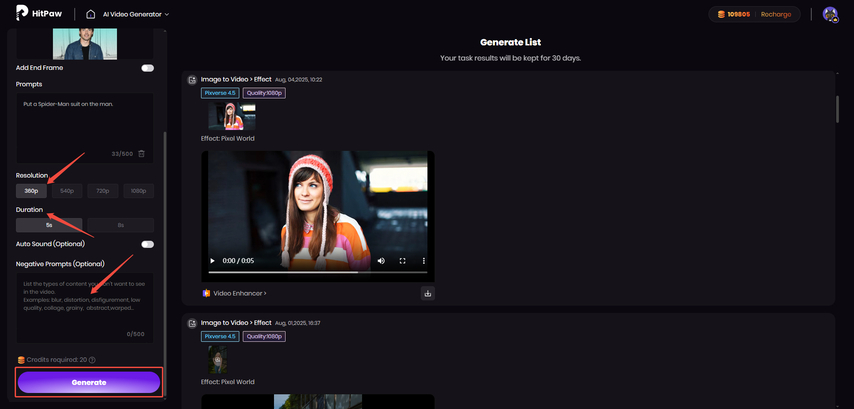
Task: Play the first generated video
Action: click(x=211, y=261)
